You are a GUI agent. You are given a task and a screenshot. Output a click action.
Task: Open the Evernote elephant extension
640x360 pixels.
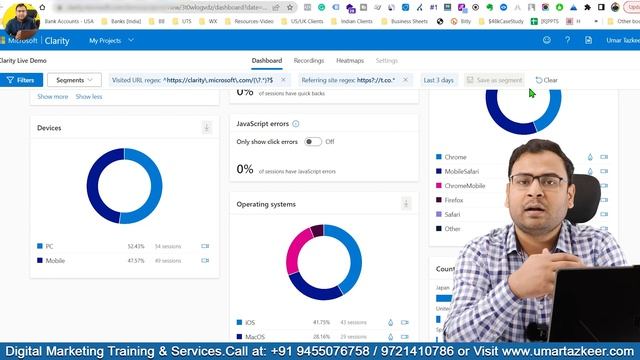point(490,7)
